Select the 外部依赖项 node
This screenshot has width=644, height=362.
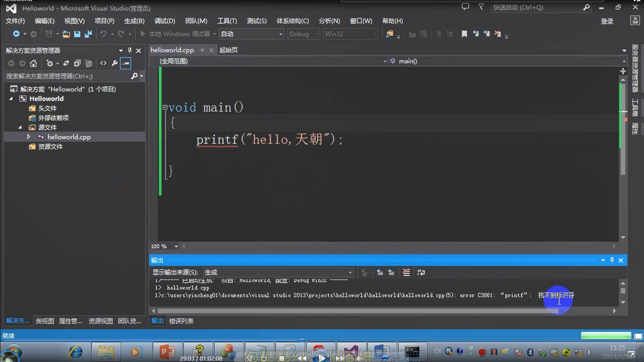point(53,118)
